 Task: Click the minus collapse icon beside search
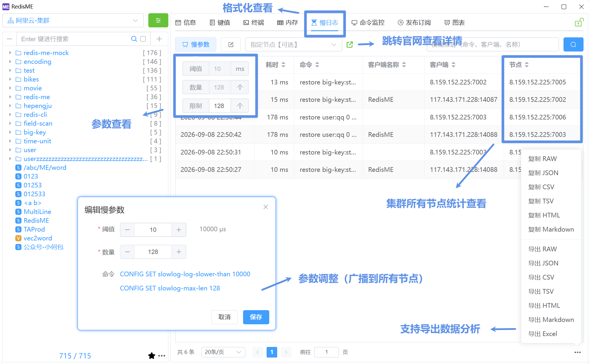(x=9, y=39)
